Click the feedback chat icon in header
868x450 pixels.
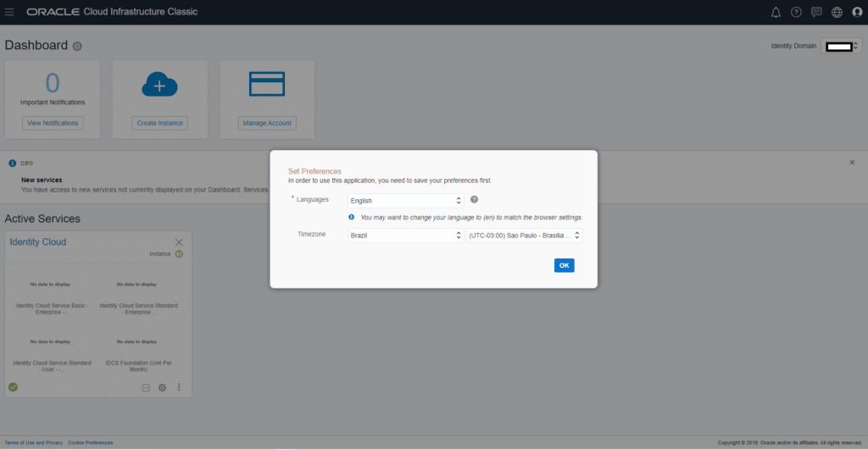click(816, 12)
